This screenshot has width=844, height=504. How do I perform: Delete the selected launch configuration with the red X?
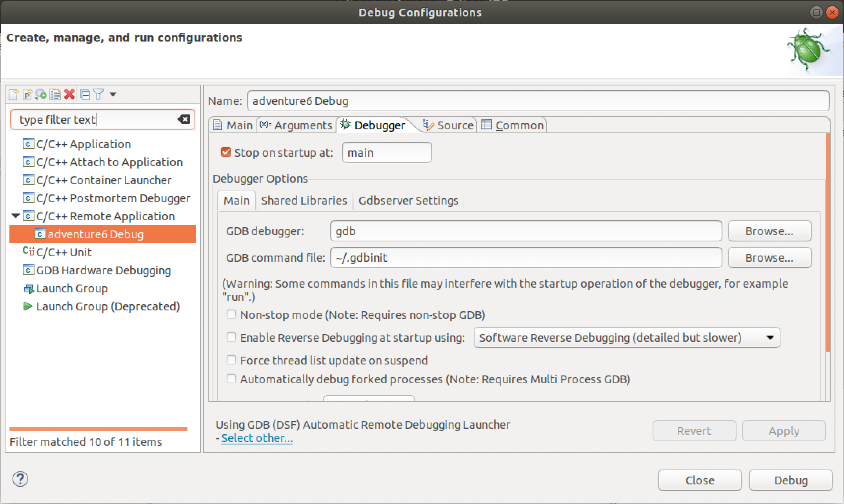click(x=69, y=94)
